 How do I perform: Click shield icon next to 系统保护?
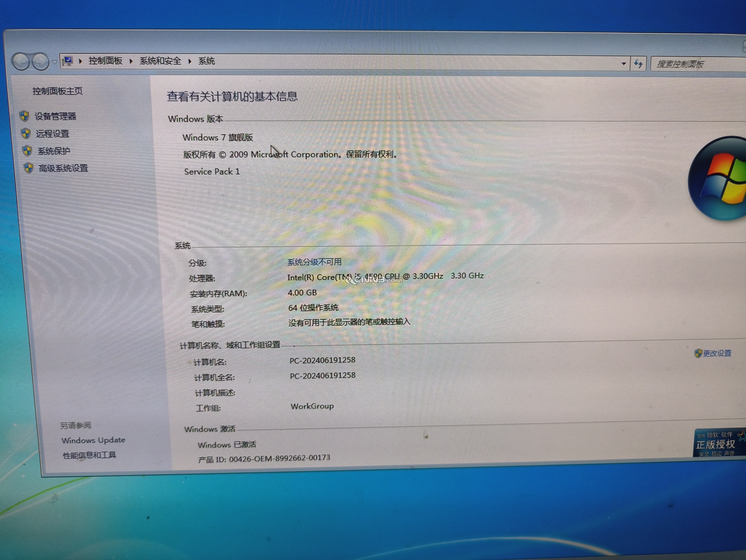pyautogui.click(x=27, y=151)
